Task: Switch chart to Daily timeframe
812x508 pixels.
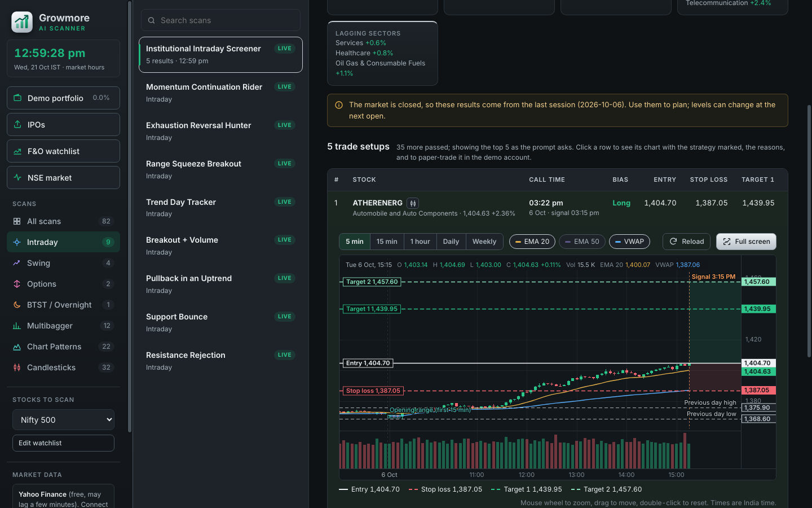Action: 451,242
